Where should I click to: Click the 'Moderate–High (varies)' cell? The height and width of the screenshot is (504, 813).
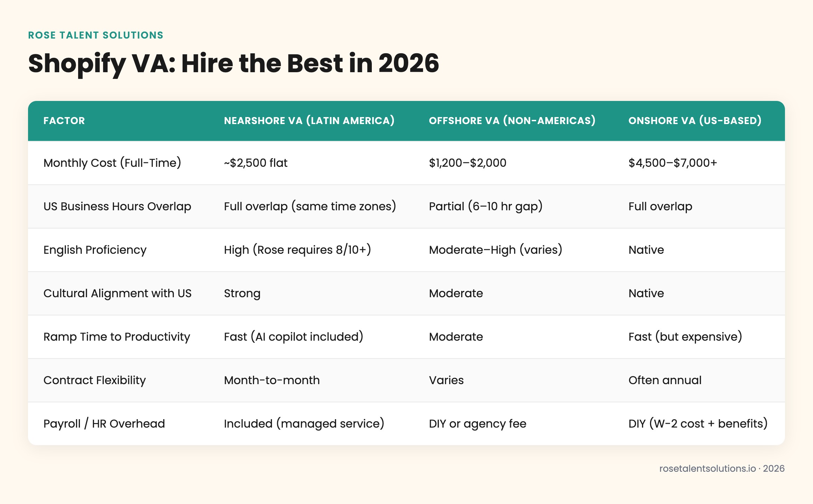click(496, 250)
